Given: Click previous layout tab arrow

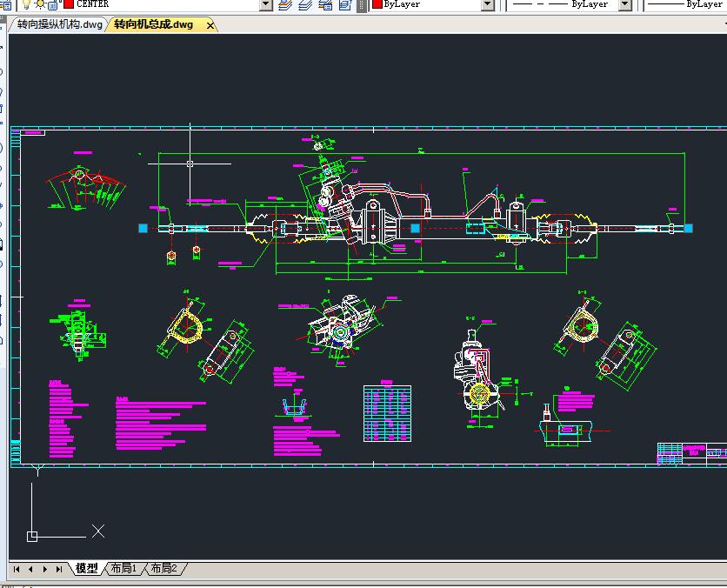Looking at the screenshot, I should tap(30, 569).
